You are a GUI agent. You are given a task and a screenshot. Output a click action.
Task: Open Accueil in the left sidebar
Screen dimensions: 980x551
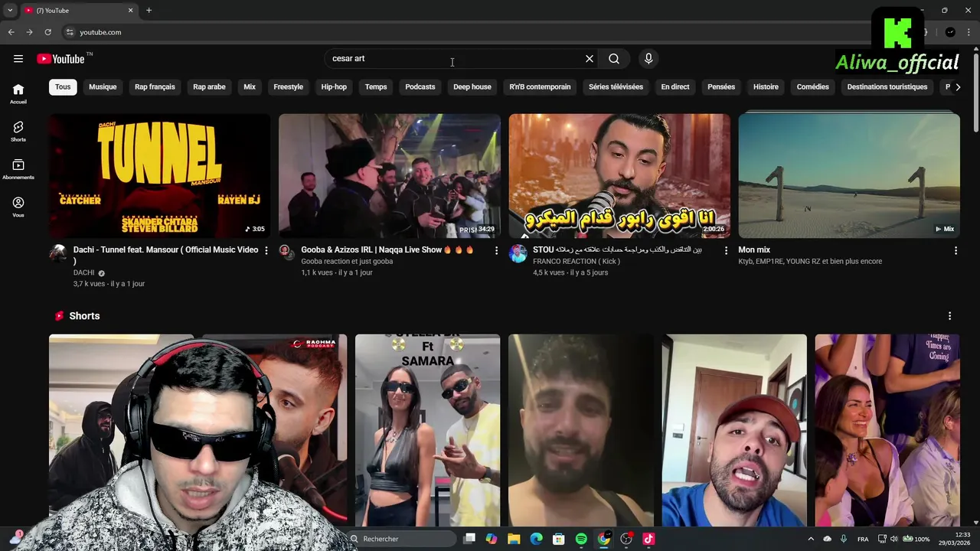pos(18,94)
